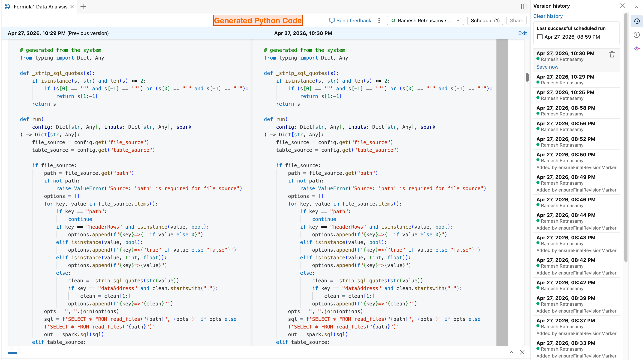Click the code editor vertical scrollbar thumb
Viewport: 644px width, 360px height.
[527, 77]
